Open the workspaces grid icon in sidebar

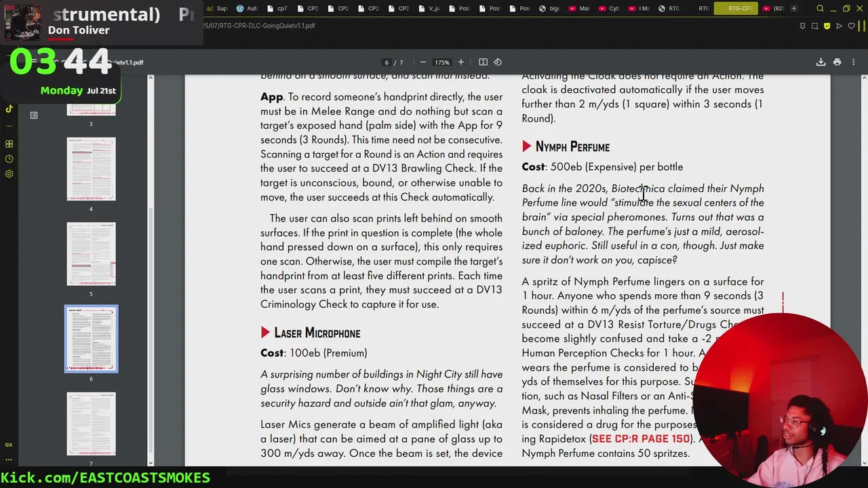pyautogui.click(x=9, y=144)
